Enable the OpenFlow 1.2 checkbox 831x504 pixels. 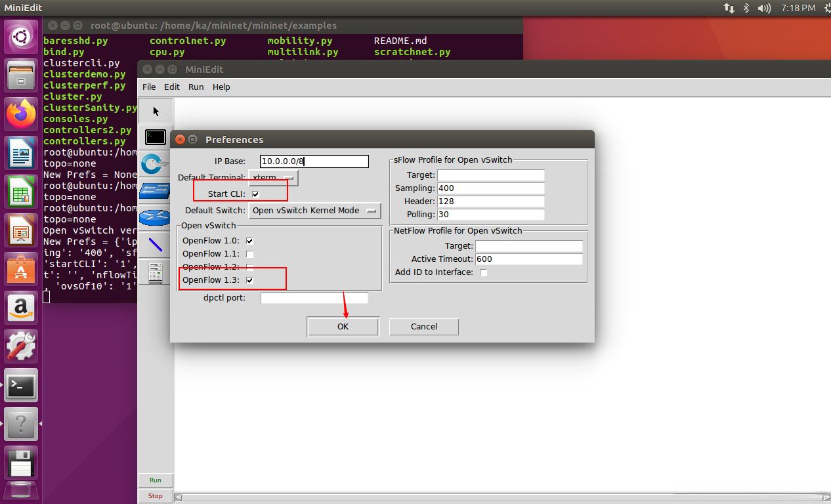click(249, 267)
